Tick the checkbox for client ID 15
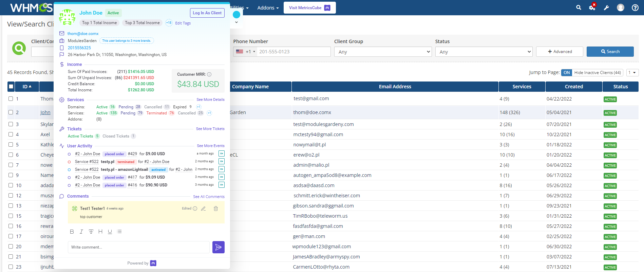The image size is (644, 272). (11, 216)
